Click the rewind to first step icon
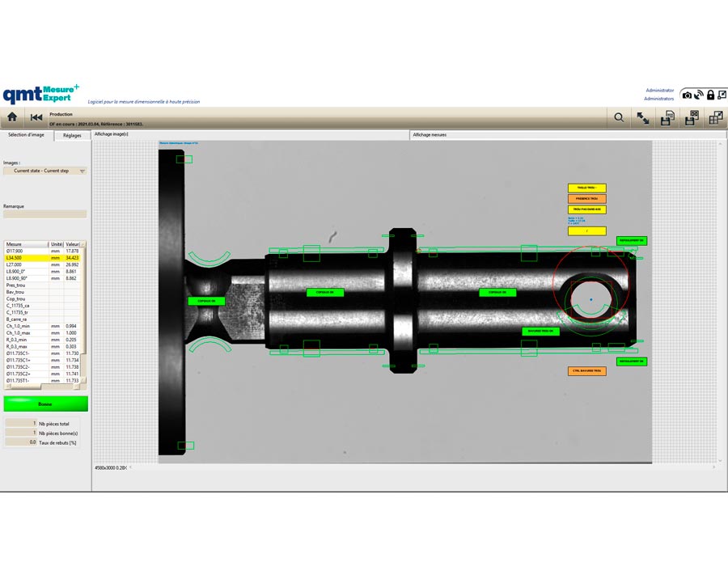 point(36,117)
